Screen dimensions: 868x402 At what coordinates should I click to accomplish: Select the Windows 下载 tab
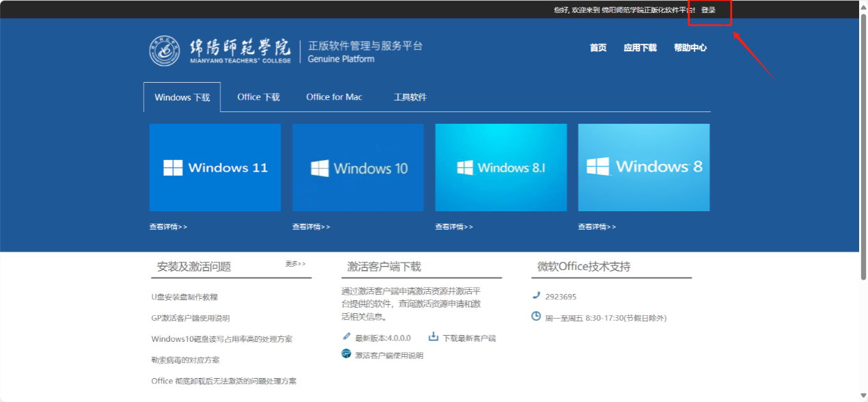click(x=182, y=97)
